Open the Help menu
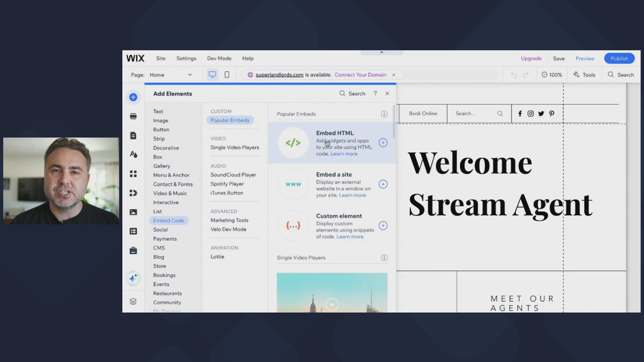644x362 pixels. (248, 58)
